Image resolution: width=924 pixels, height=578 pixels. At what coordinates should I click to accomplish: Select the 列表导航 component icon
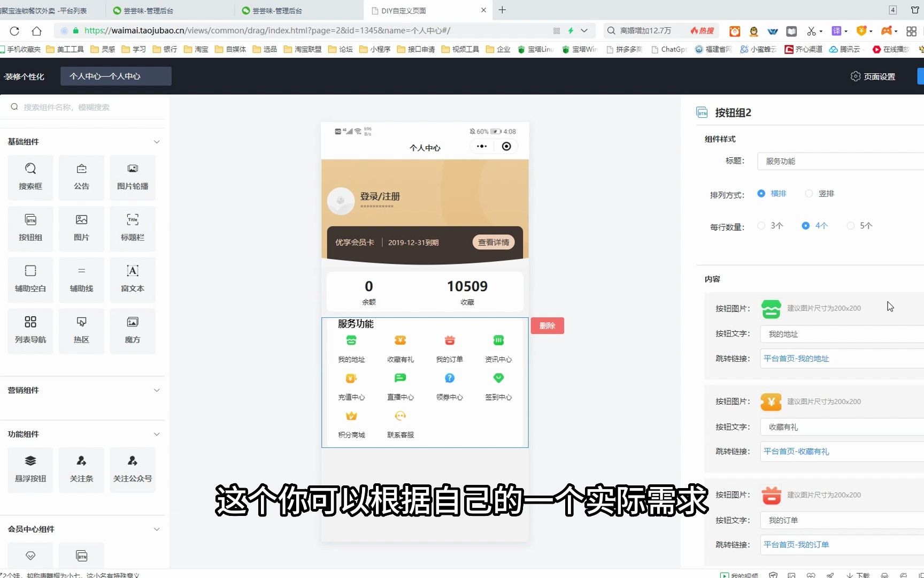coord(30,330)
